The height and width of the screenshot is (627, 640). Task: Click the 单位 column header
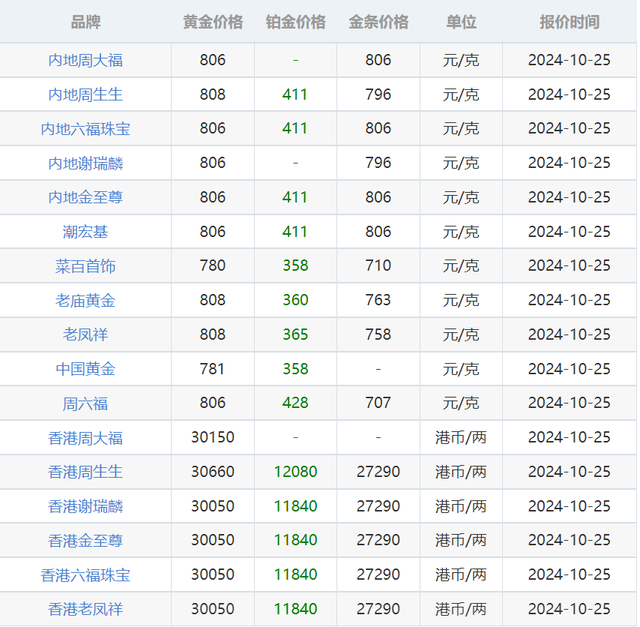[461, 22]
